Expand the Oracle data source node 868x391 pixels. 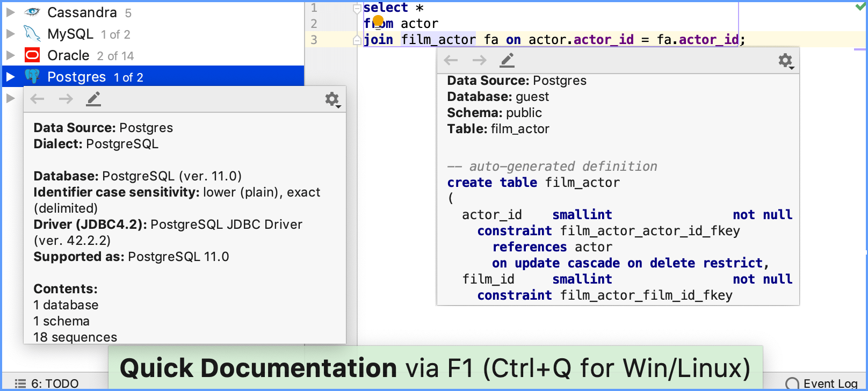click(x=10, y=55)
